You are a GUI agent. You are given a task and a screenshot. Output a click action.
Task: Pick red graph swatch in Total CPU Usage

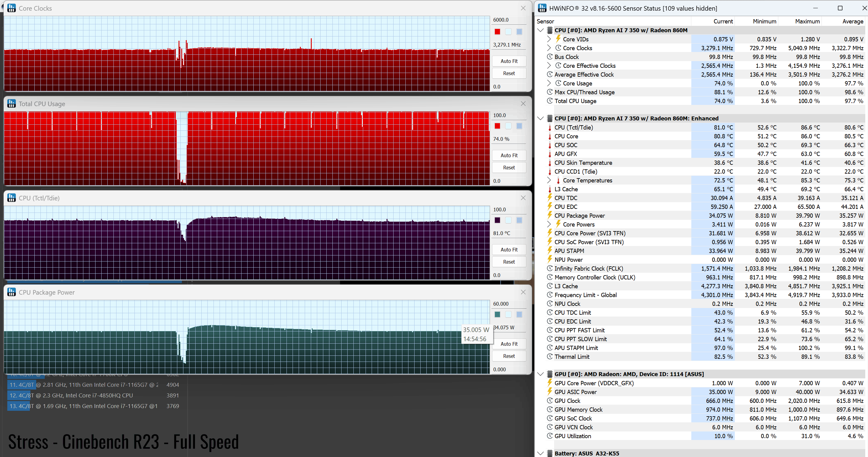click(497, 126)
